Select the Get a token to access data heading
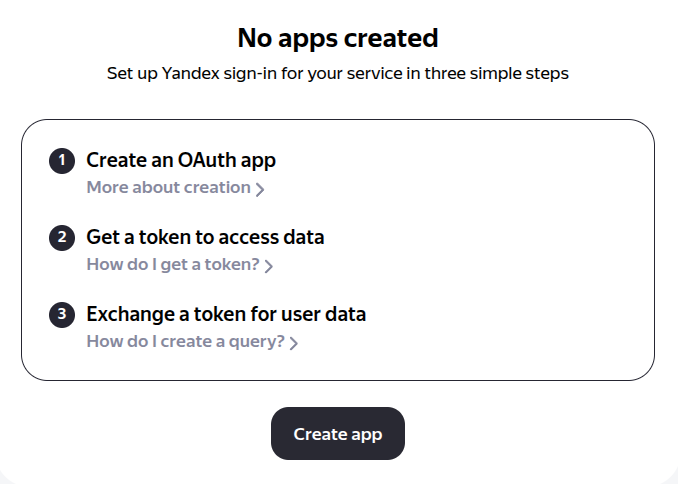Viewport: 678px width, 484px height. pos(205,238)
